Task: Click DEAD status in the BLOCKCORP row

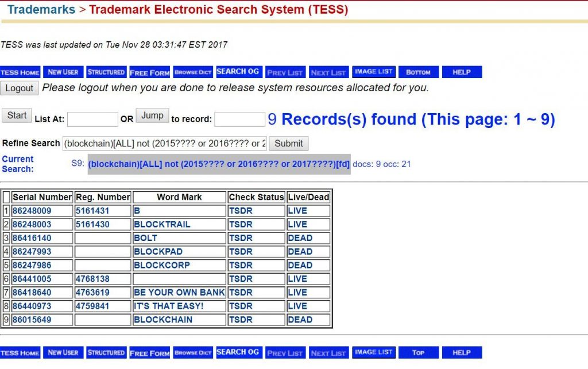Action: coord(300,265)
